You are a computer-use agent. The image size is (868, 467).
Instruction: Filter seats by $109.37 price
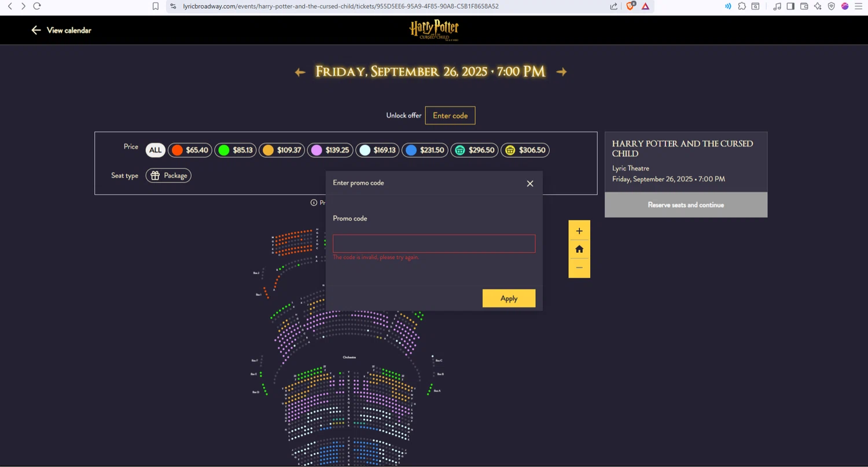click(x=282, y=150)
